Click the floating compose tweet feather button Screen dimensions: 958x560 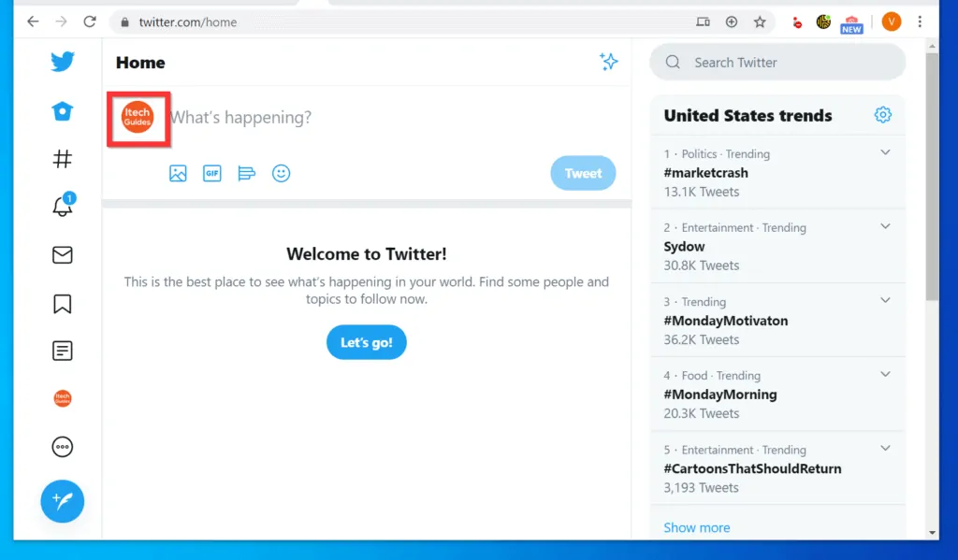tap(62, 501)
